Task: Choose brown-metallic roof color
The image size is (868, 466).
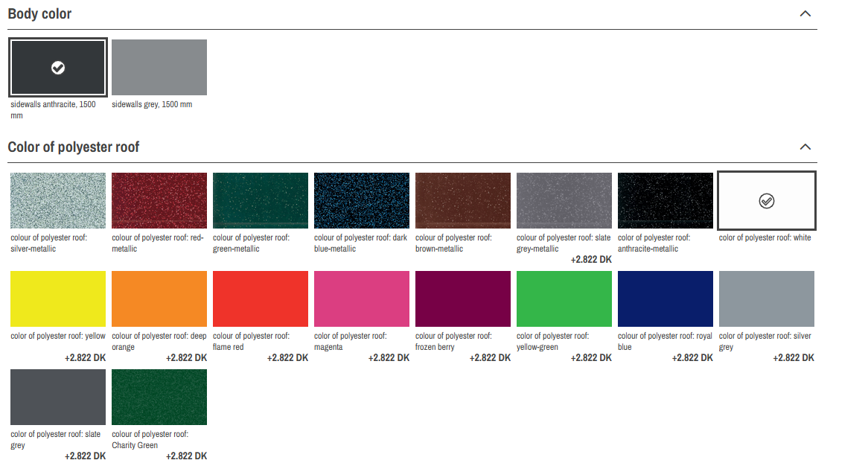Action: click(463, 201)
